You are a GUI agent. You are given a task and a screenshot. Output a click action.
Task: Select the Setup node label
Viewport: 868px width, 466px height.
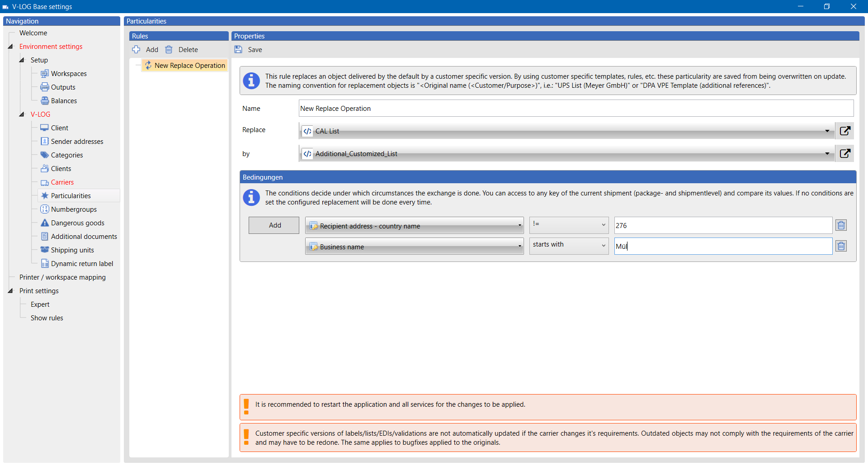(x=39, y=60)
